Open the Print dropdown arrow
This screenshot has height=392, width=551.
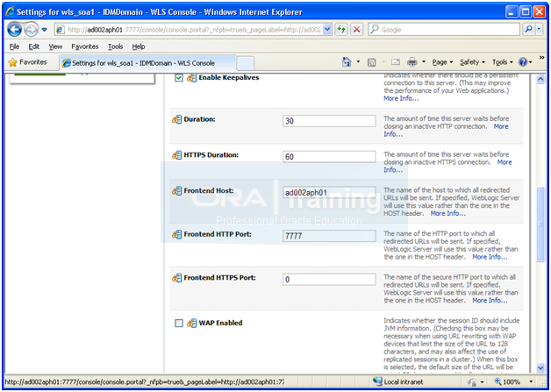pyautogui.click(x=424, y=62)
